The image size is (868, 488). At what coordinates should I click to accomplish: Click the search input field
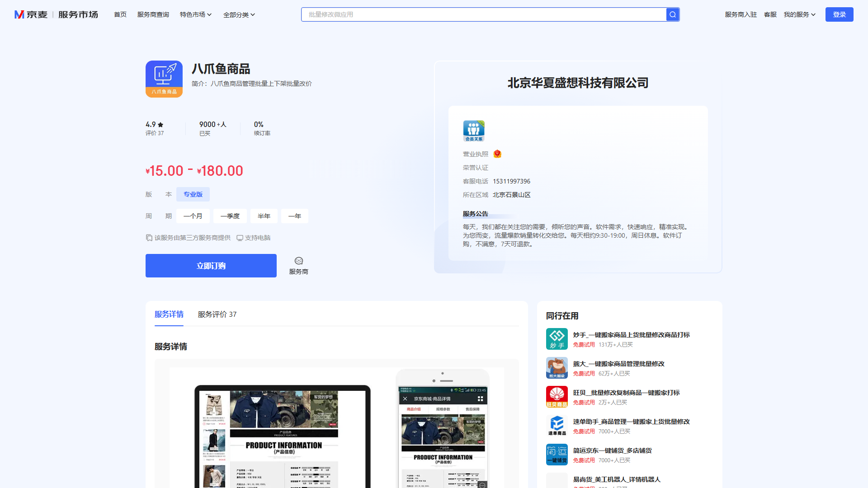[x=484, y=14]
